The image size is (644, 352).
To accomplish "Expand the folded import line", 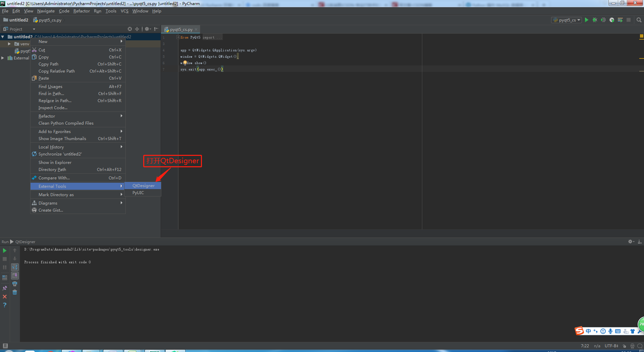I will point(178,37).
